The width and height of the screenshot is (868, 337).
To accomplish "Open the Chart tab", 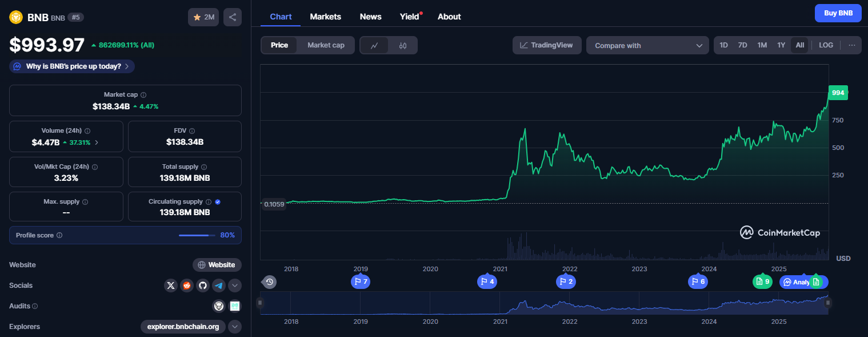I will click(x=281, y=17).
